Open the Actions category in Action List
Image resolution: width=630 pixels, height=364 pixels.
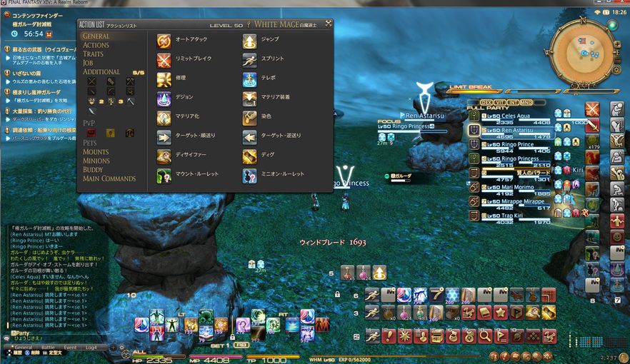pyautogui.click(x=96, y=46)
